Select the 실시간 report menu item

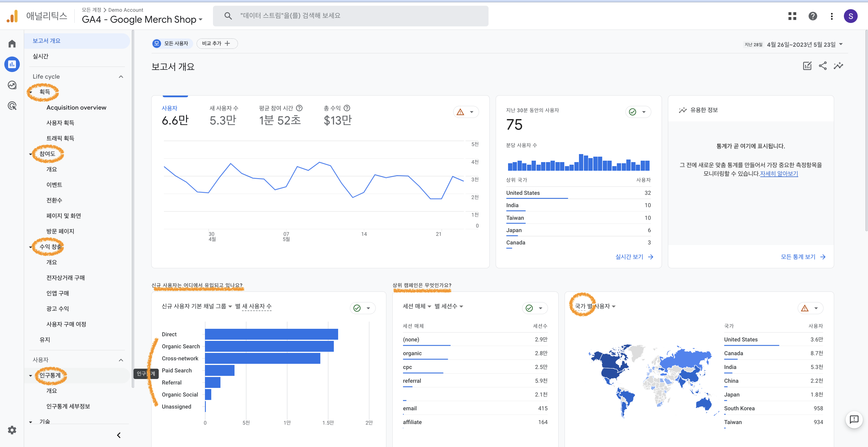(40, 56)
